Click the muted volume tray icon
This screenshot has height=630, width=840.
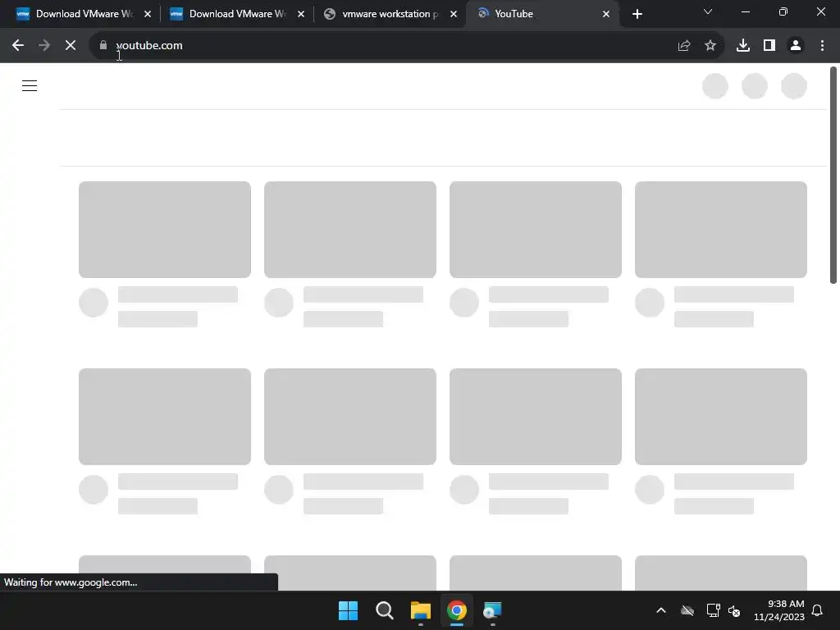(x=734, y=610)
